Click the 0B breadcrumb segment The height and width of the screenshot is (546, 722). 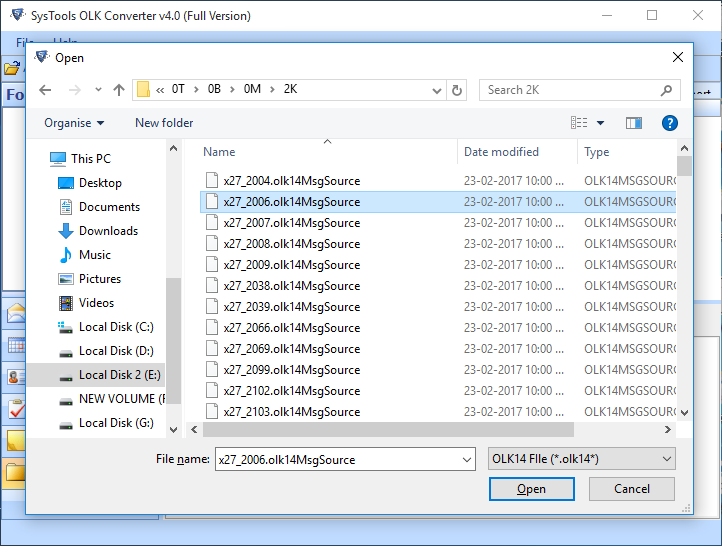[x=214, y=89]
